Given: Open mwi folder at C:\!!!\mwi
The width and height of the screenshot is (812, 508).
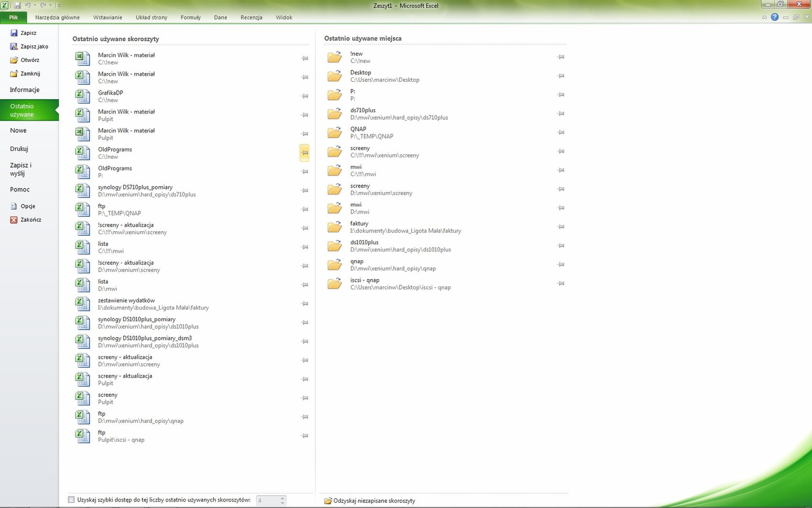Looking at the screenshot, I should (x=445, y=170).
